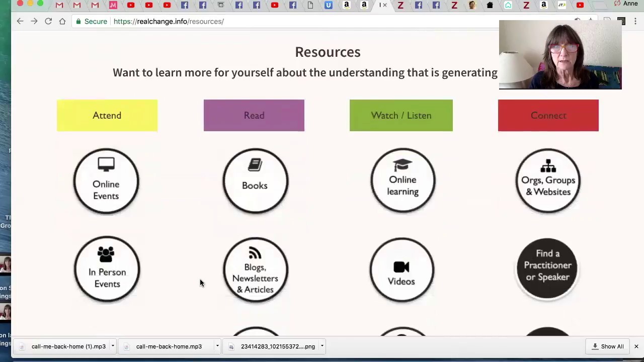Go forward with the browser forward arrow

[x=34, y=21]
